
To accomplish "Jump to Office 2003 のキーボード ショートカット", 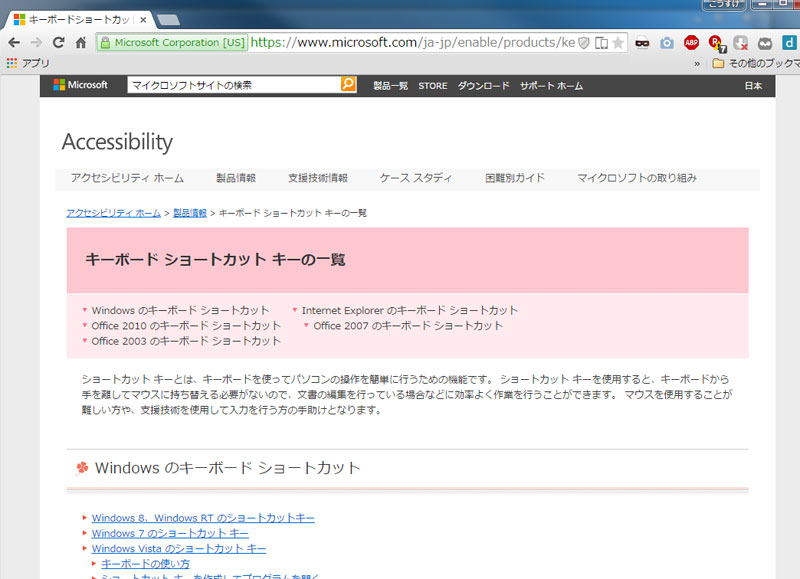I will click(x=186, y=341).
